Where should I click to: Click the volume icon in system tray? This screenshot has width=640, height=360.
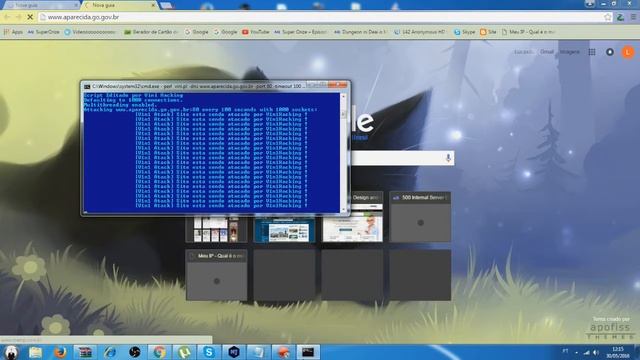(596, 352)
